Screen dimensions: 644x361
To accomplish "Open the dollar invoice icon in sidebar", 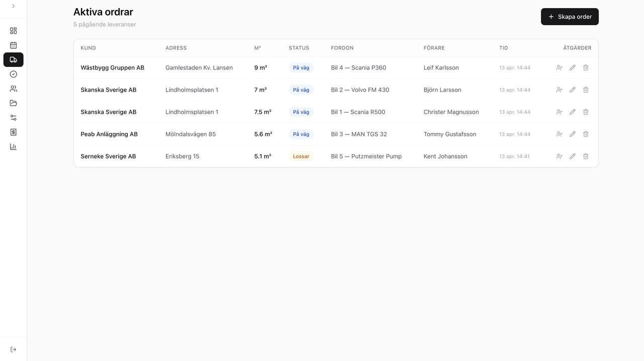I will click(x=13, y=132).
